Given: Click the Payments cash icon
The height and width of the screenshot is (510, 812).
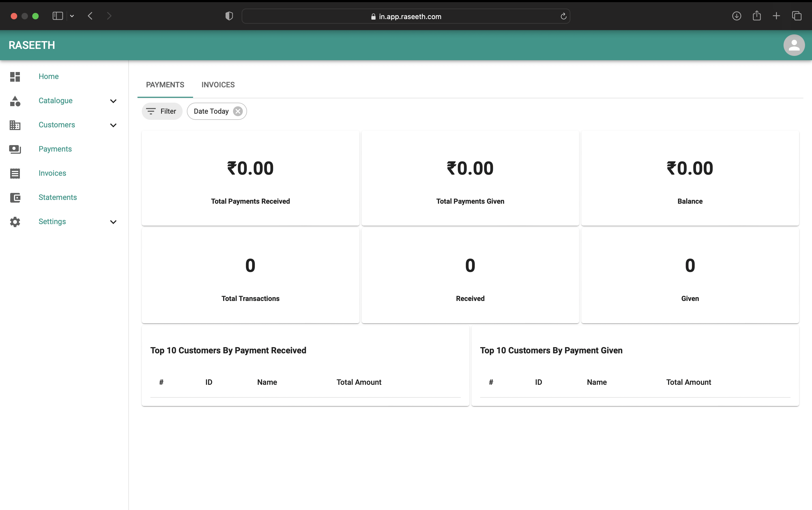Looking at the screenshot, I should [15, 149].
